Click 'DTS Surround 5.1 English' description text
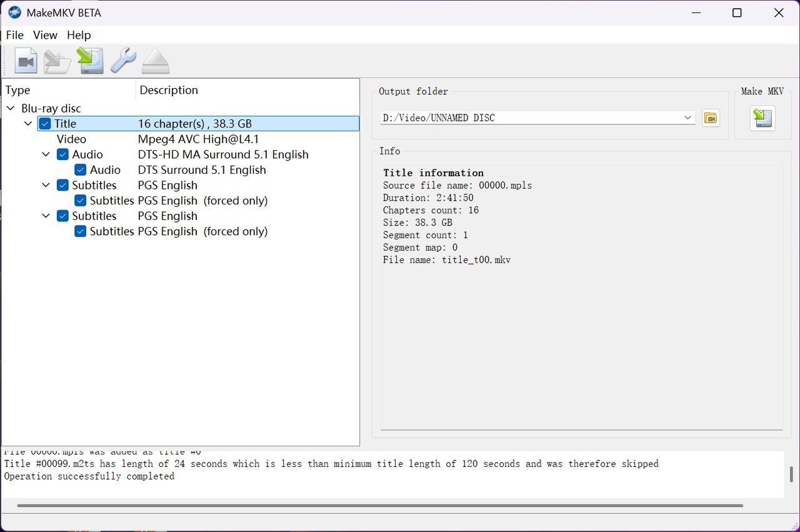The width and height of the screenshot is (800, 532). (x=202, y=170)
